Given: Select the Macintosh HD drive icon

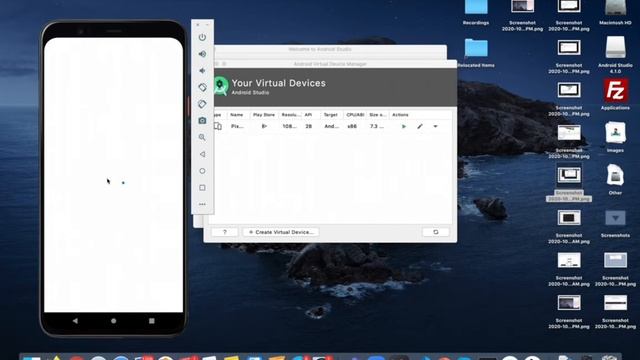Looking at the screenshot, I should pyautogui.click(x=615, y=7).
